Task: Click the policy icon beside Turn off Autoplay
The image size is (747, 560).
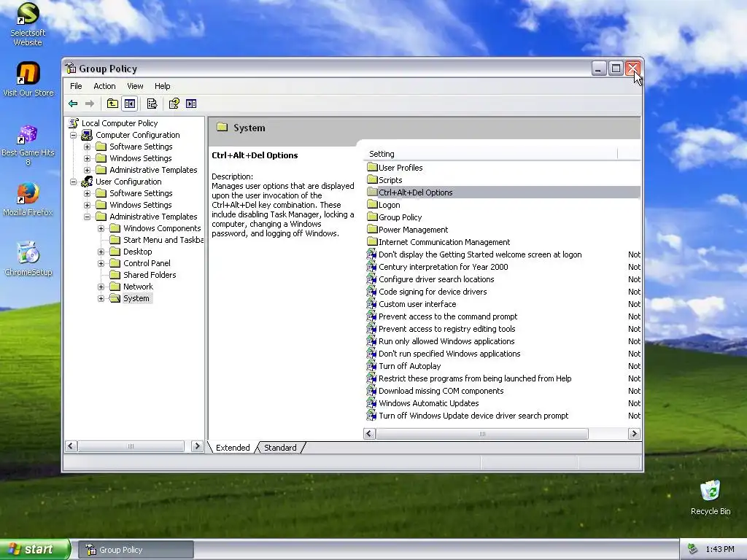Action: [x=371, y=366]
